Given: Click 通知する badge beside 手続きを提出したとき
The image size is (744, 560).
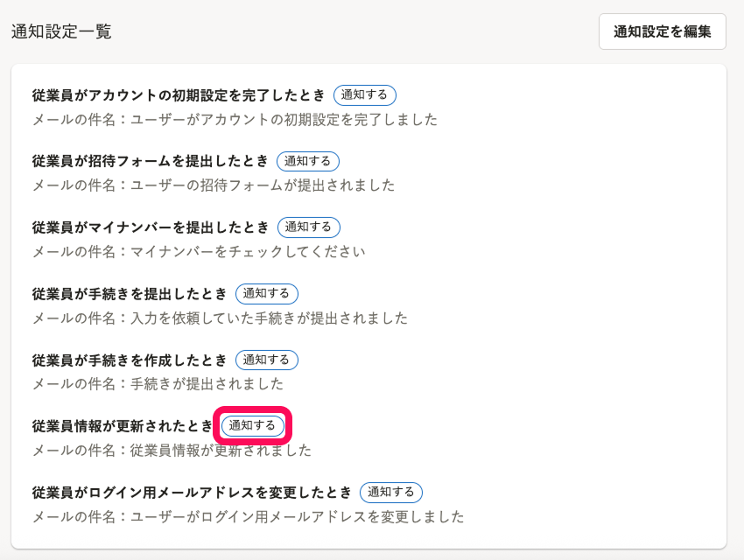Looking at the screenshot, I should coord(267,293).
